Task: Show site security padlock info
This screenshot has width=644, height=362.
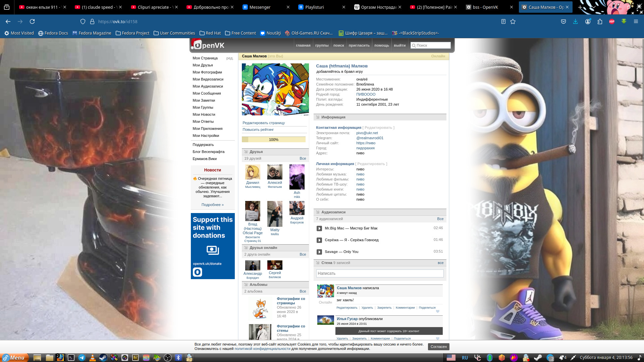Action: [92, 21]
